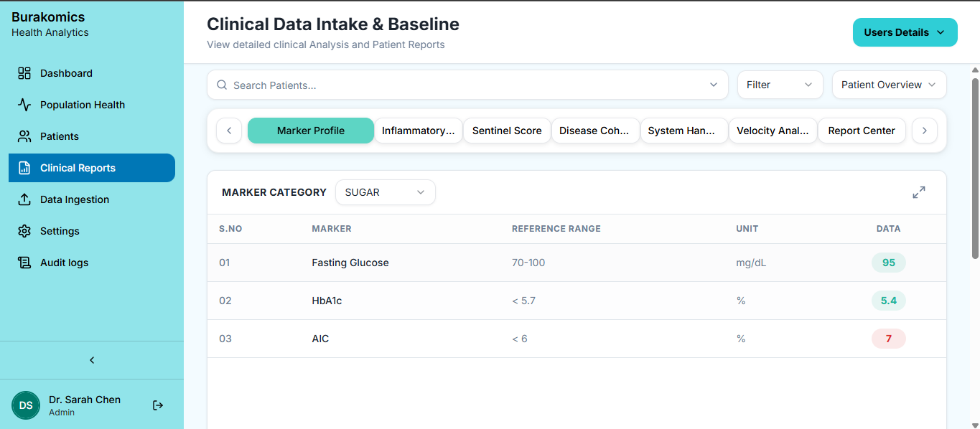Open the Report Center tab
This screenshot has width=980, height=429.
[x=862, y=131]
